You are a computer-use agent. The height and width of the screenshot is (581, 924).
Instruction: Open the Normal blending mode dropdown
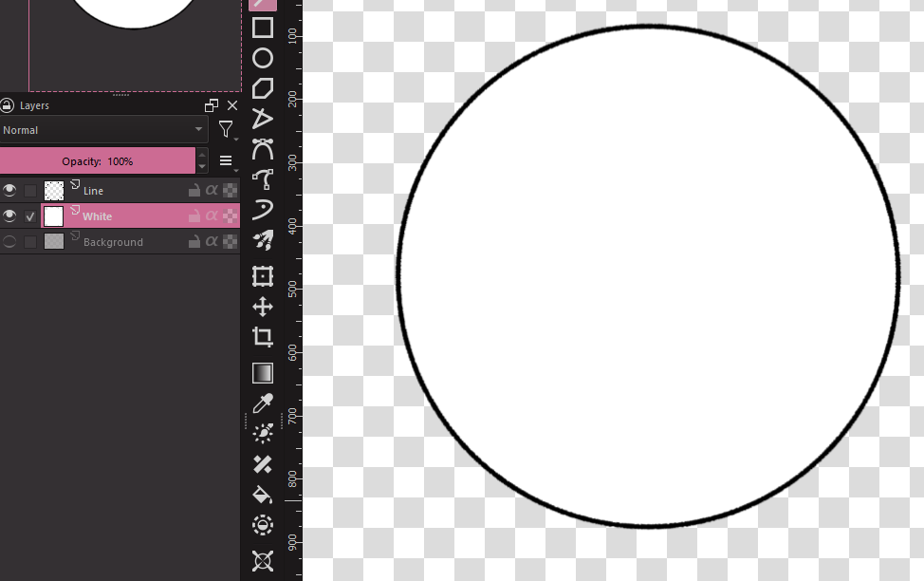(x=103, y=130)
